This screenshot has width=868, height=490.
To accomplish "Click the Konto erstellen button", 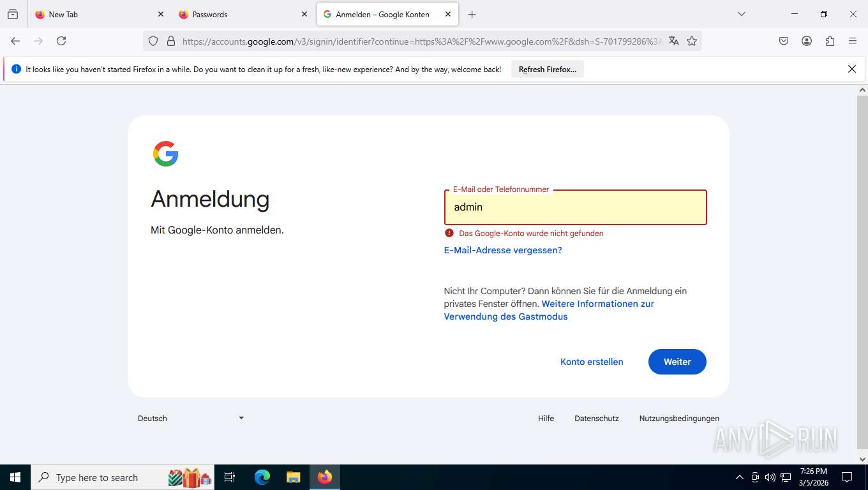I will 592,362.
